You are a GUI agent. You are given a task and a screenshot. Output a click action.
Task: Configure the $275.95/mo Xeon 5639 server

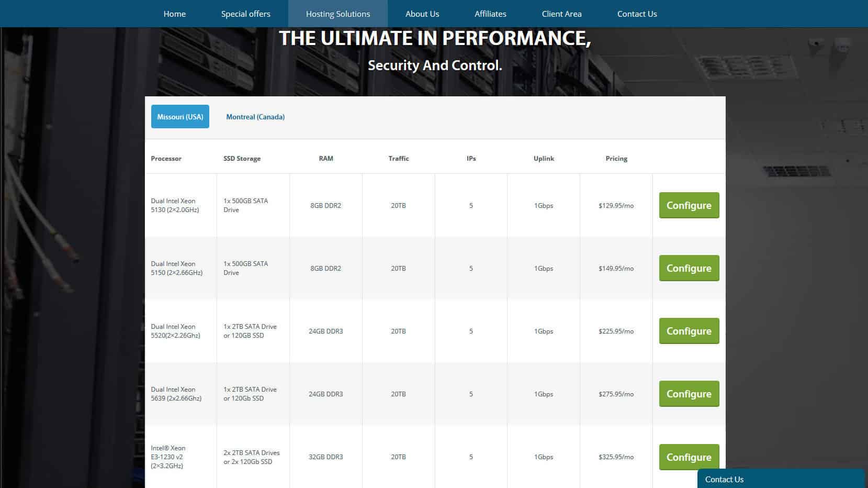[689, 394]
